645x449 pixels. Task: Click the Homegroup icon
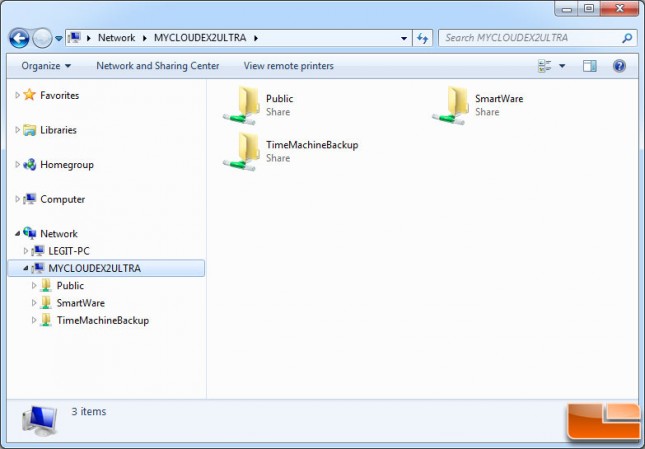[x=29, y=164]
